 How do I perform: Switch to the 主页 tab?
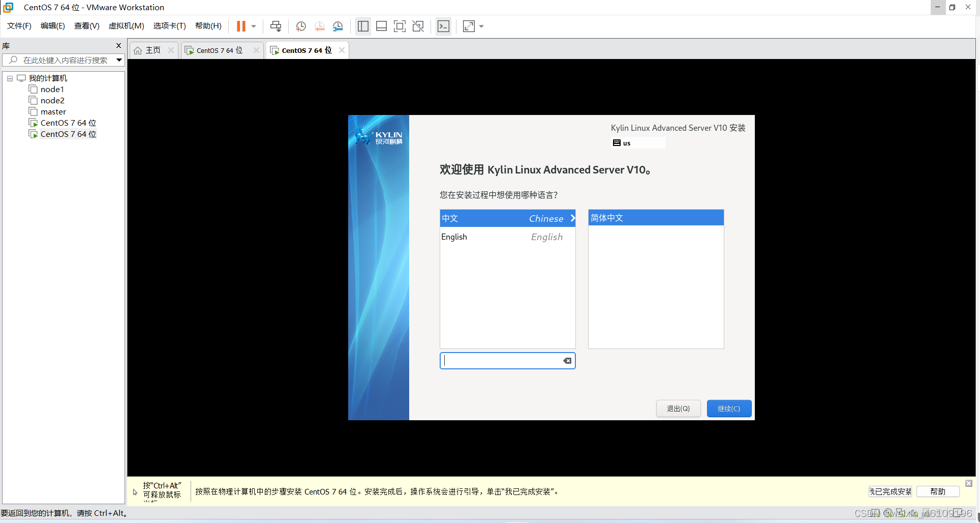coord(152,50)
